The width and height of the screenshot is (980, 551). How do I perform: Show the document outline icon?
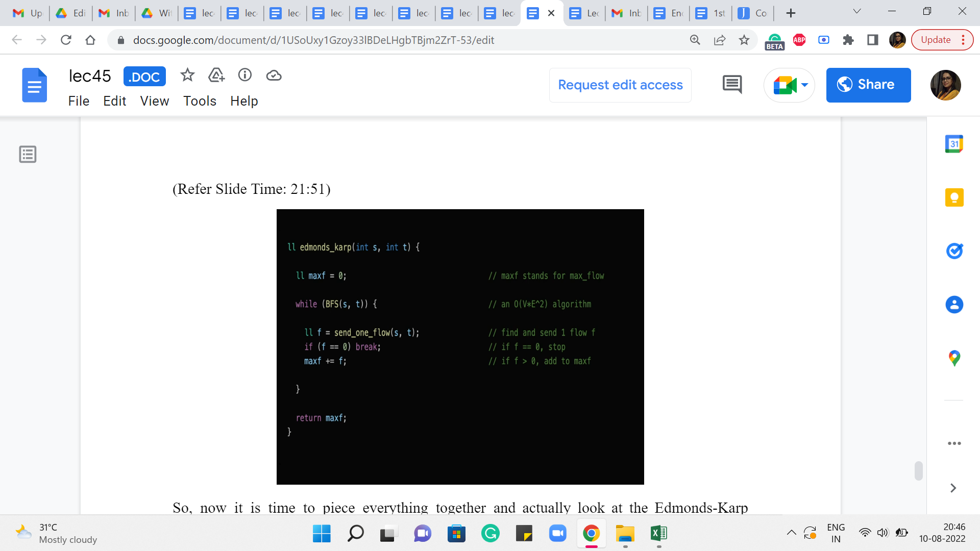(x=28, y=154)
